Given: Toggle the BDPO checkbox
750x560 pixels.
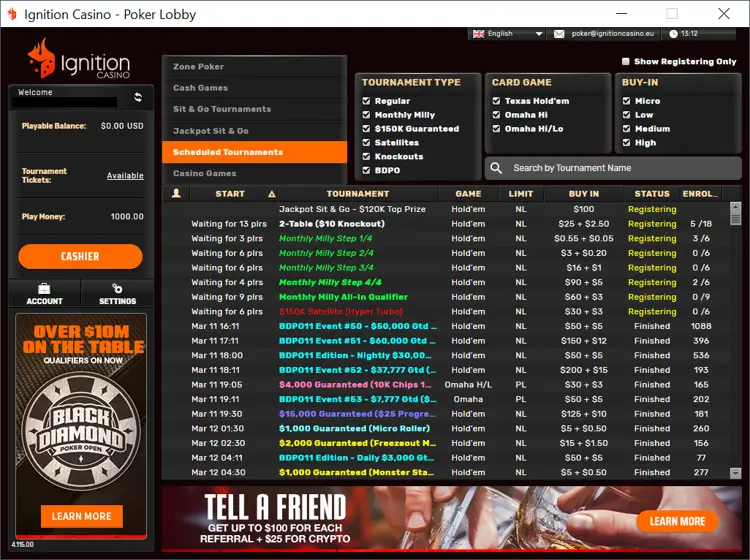Looking at the screenshot, I should click(x=366, y=170).
